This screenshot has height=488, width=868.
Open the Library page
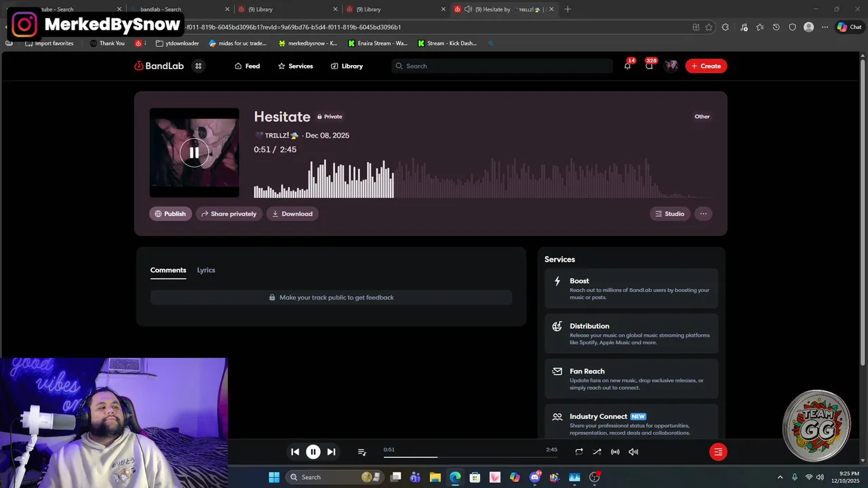pyautogui.click(x=347, y=66)
